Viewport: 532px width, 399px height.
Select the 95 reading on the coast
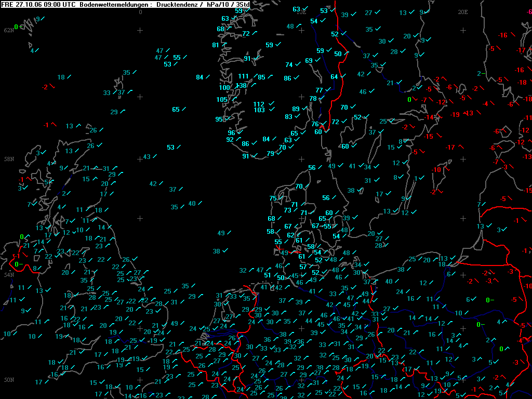pyautogui.click(x=219, y=119)
